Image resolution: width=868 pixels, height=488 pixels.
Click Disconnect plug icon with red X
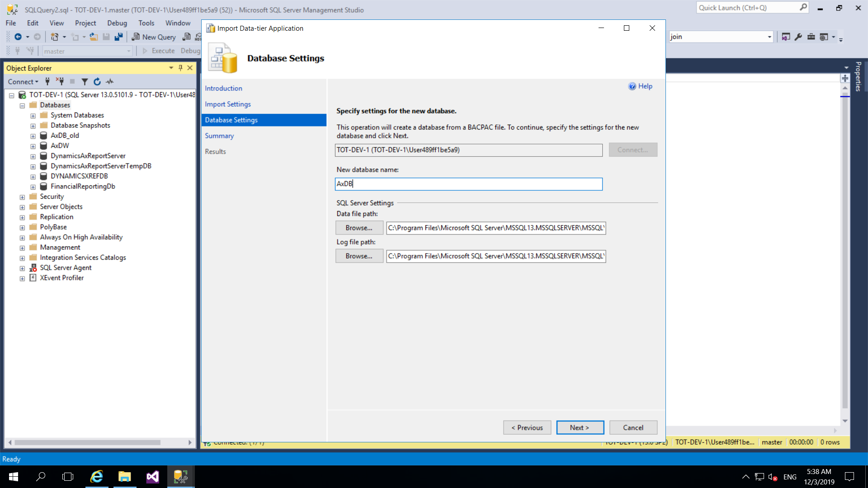point(60,82)
